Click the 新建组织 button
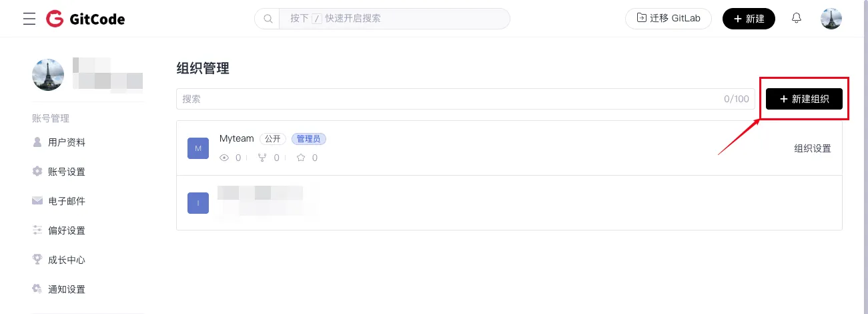The height and width of the screenshot is (314, 868). click(x=804, y=99)
